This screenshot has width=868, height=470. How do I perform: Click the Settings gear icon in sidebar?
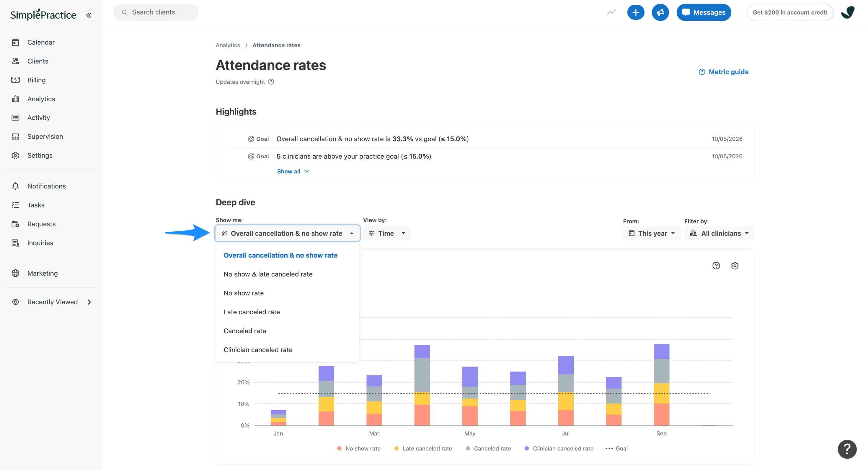tap(15, 155)
